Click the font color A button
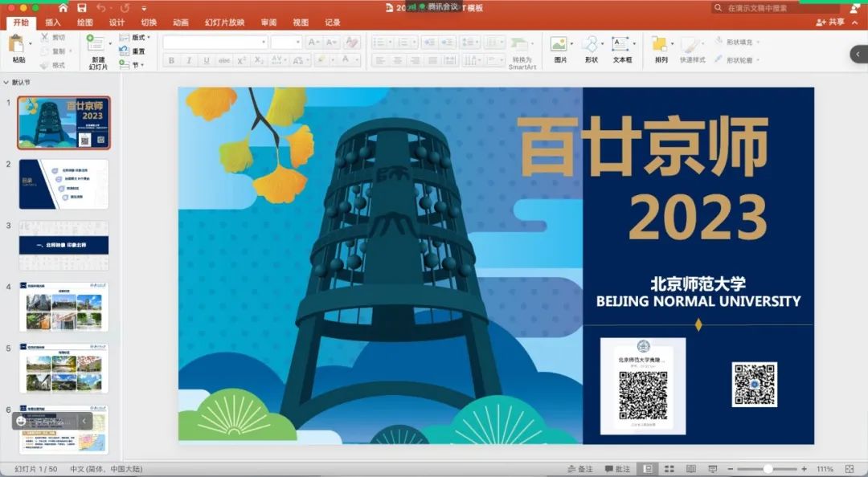This screenshot has width=868, height=477. (346, 59)
